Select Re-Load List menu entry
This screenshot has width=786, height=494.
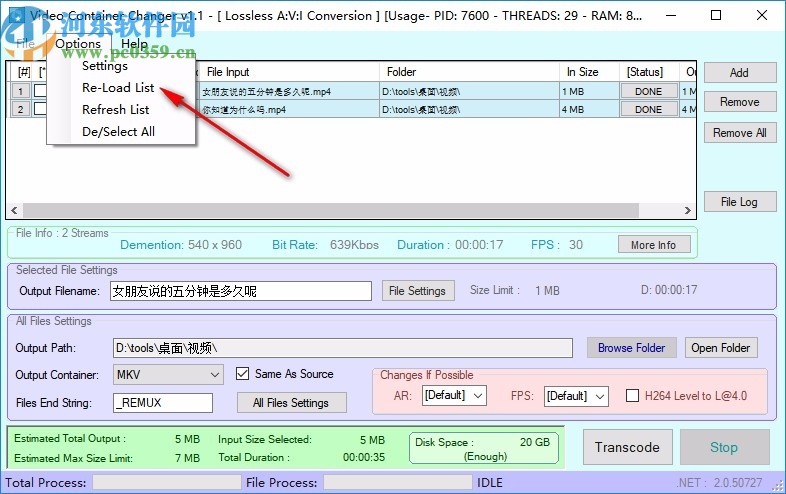pyautogui.click(x=118, y=88)
